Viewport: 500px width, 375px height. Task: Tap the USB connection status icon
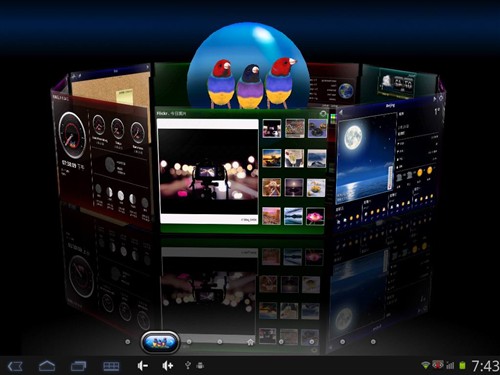188,366
